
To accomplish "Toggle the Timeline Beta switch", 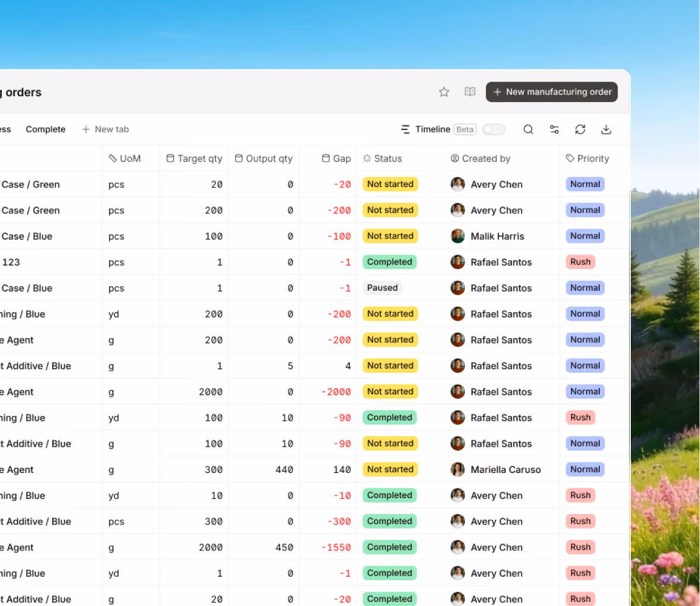I will [x=494, y=130].
